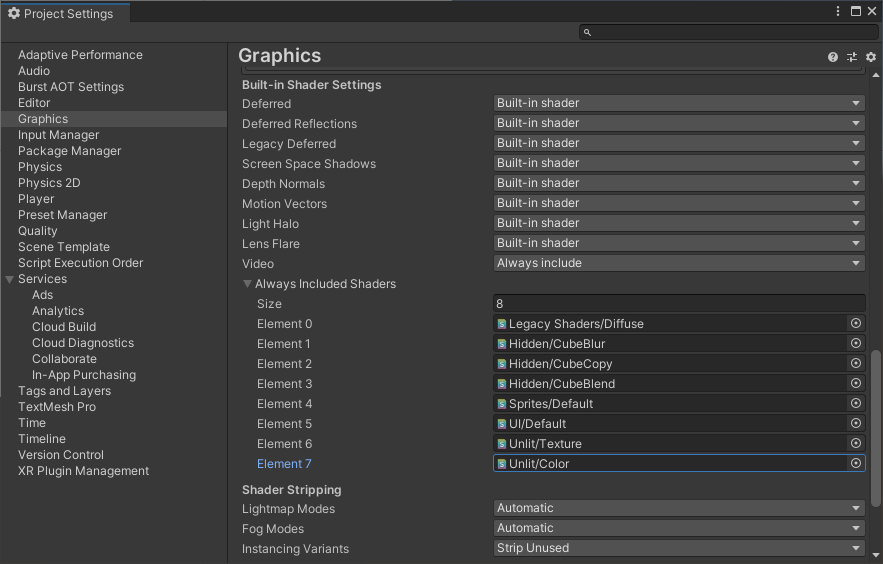Open the Lightmap Modes dropdown
This screenshot has height=564, width=883.
(x=679, y=508)
